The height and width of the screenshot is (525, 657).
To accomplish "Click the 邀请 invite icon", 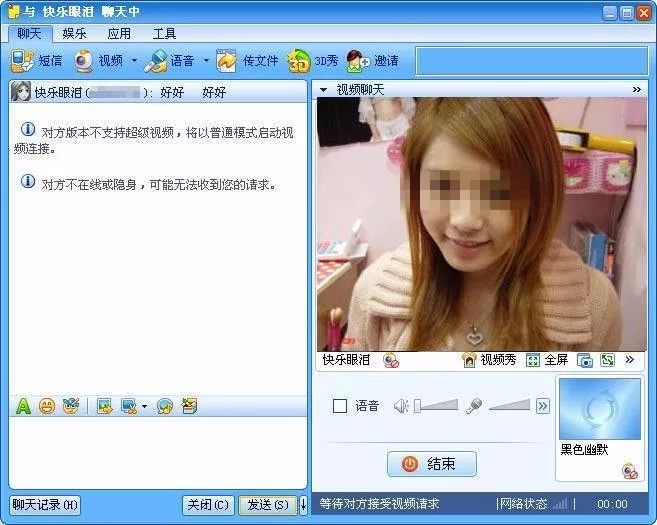I will [x=372, y=61].
